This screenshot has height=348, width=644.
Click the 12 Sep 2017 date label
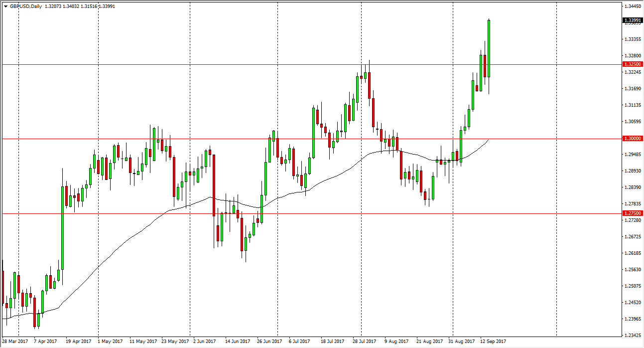point(493,342)
